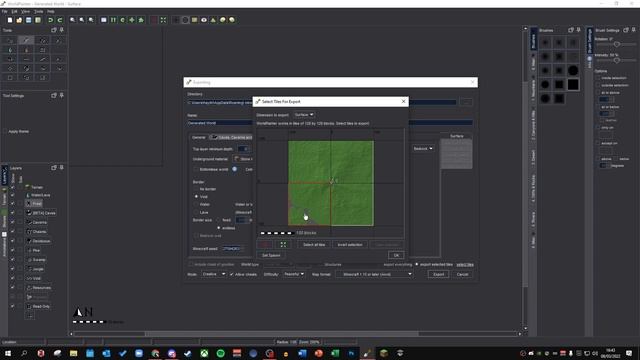Select the No border radio option
Viewport: 640px width, 360px height.
[x=196, y=189]
